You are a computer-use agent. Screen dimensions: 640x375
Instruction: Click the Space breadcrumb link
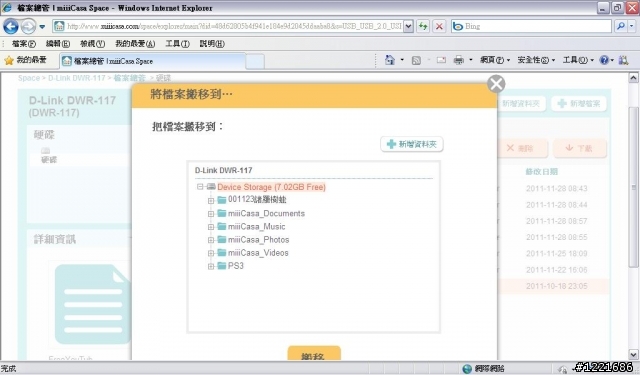click(x=29, y=78)
